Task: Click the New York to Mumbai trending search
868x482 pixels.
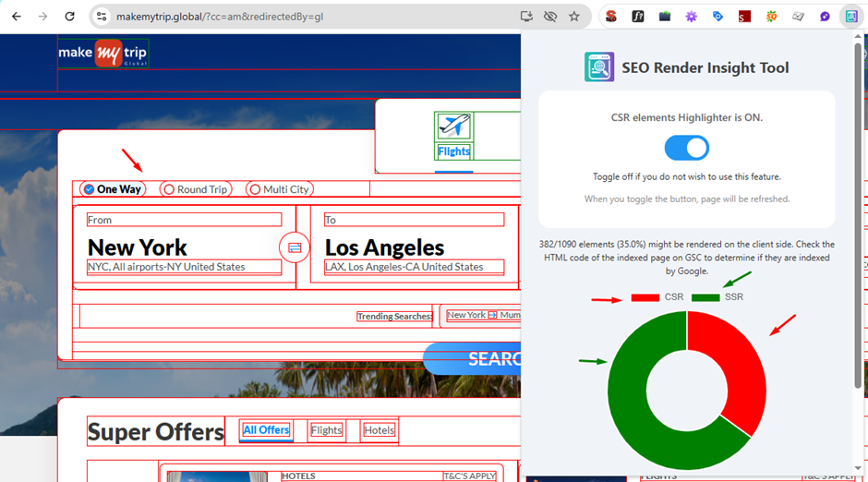Action: [484, 315]
